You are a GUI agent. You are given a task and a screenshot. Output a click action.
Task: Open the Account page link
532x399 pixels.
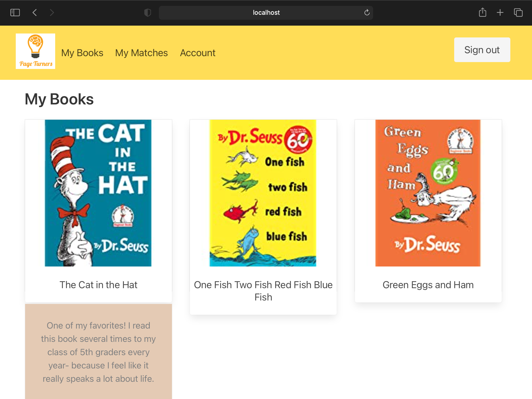click(198, 53)
